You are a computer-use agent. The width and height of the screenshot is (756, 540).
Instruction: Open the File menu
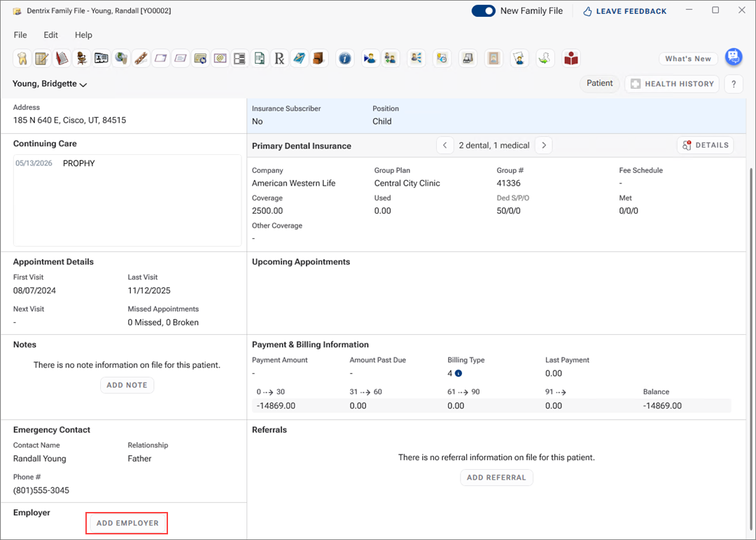(x=20, y=35)
